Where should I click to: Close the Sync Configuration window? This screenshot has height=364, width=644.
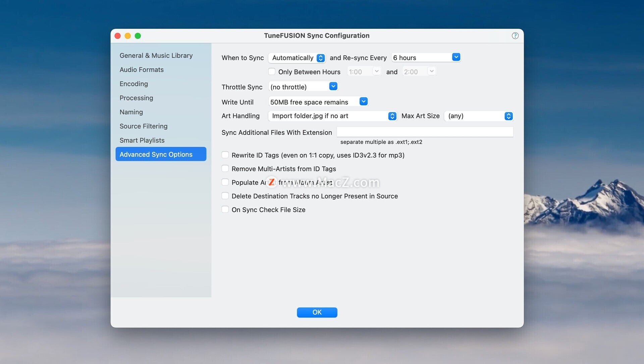click(x=118, y=36)
